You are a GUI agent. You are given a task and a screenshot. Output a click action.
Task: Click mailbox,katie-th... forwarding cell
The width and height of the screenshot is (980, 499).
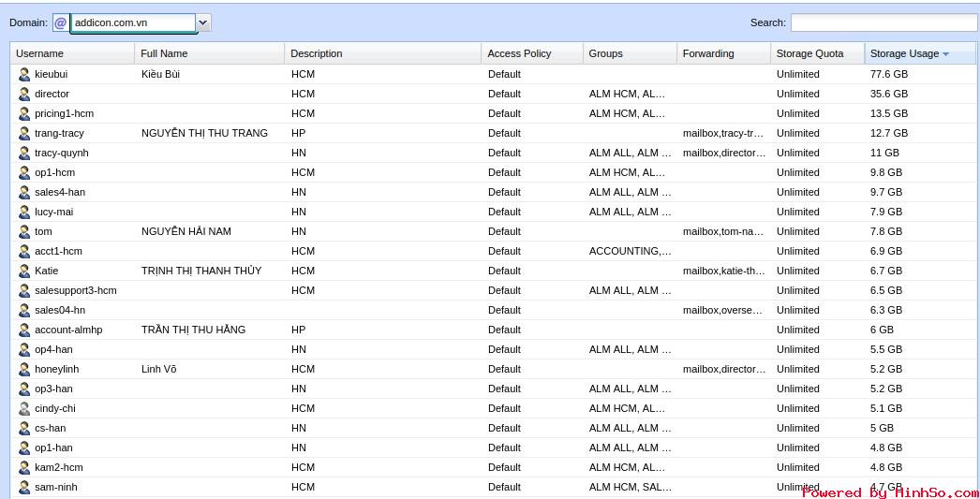723,272
